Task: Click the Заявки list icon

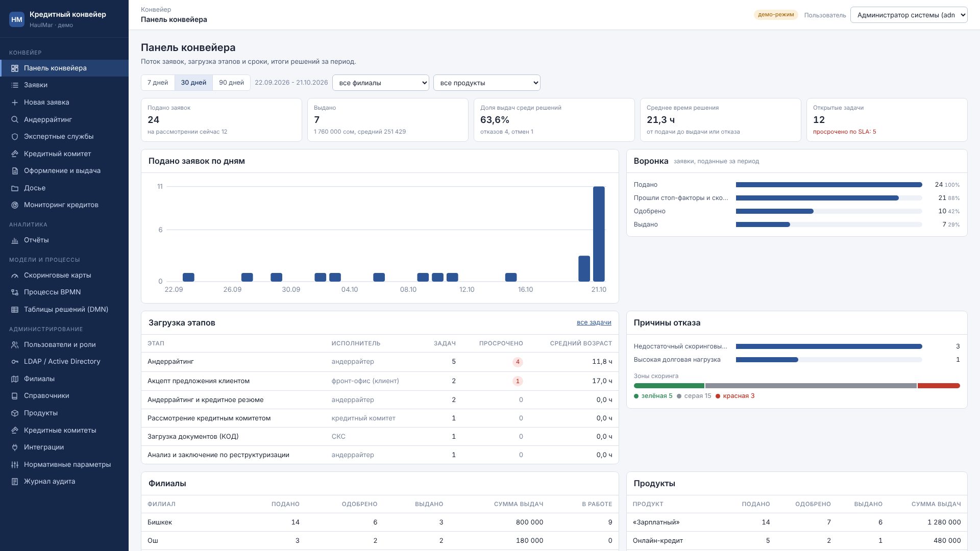Action: (15, 85)
